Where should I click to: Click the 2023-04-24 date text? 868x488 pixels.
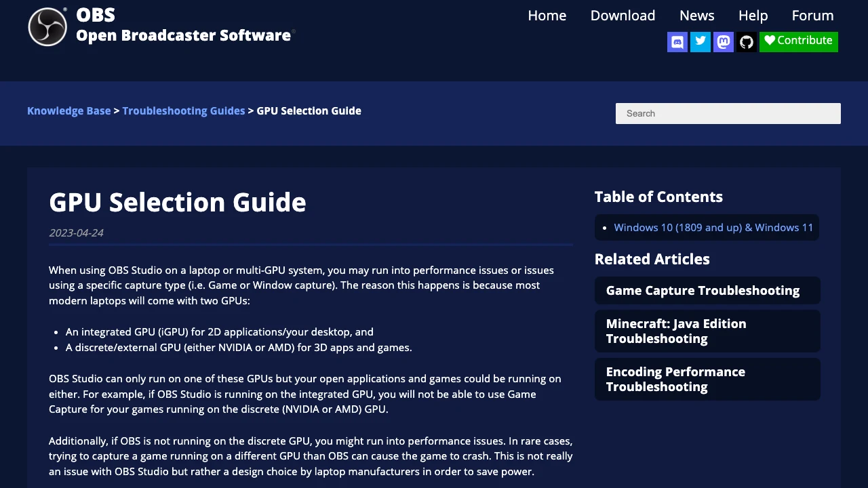pyautogui.click(x=76, y=233)
